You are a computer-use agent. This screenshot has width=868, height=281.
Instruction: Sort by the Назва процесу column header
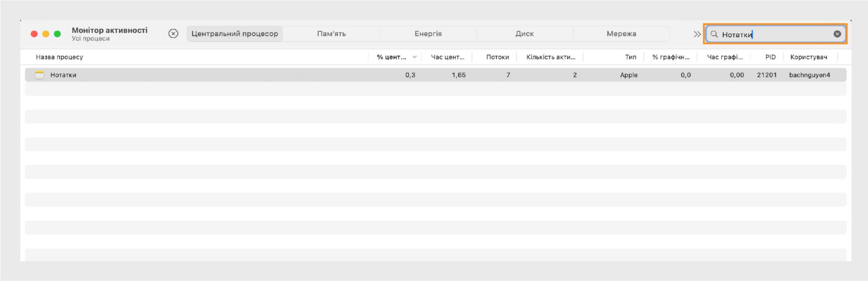pos(60,57)
